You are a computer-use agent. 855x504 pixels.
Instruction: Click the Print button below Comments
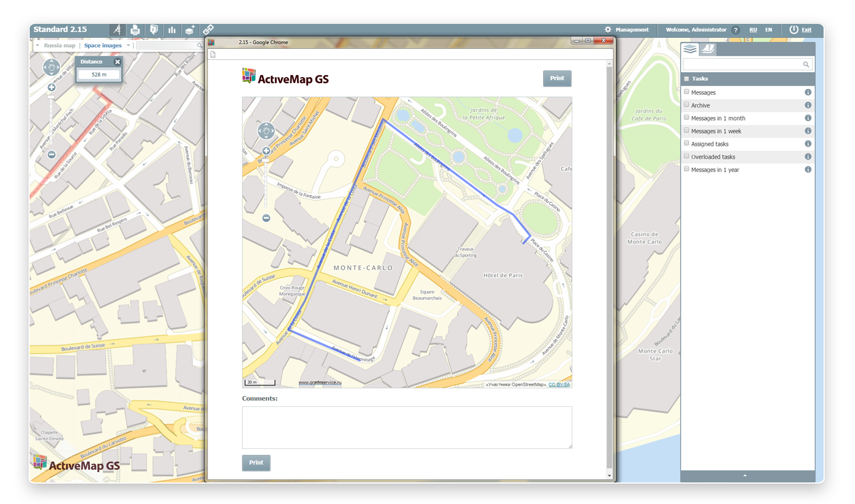(x=256, y=463)
